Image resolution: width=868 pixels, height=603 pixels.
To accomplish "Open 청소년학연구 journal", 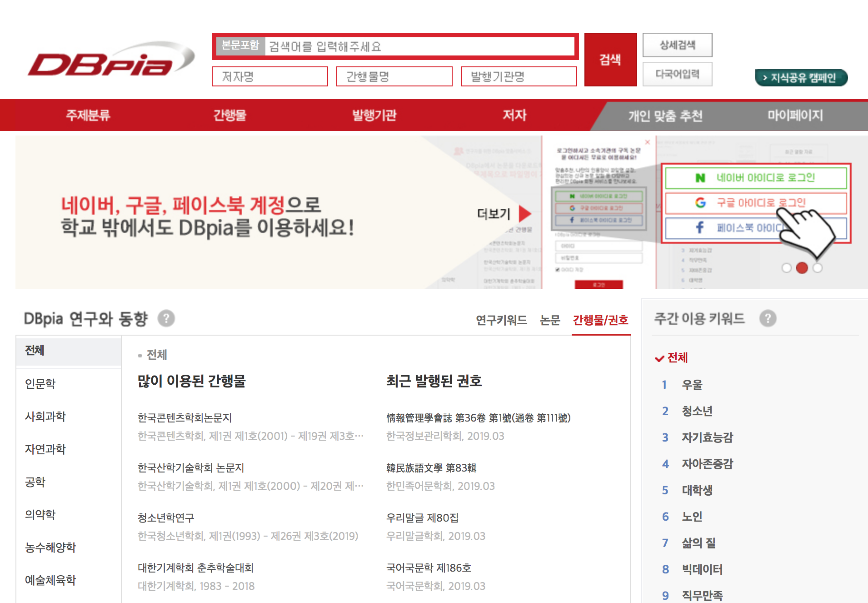I will [166, 518].
